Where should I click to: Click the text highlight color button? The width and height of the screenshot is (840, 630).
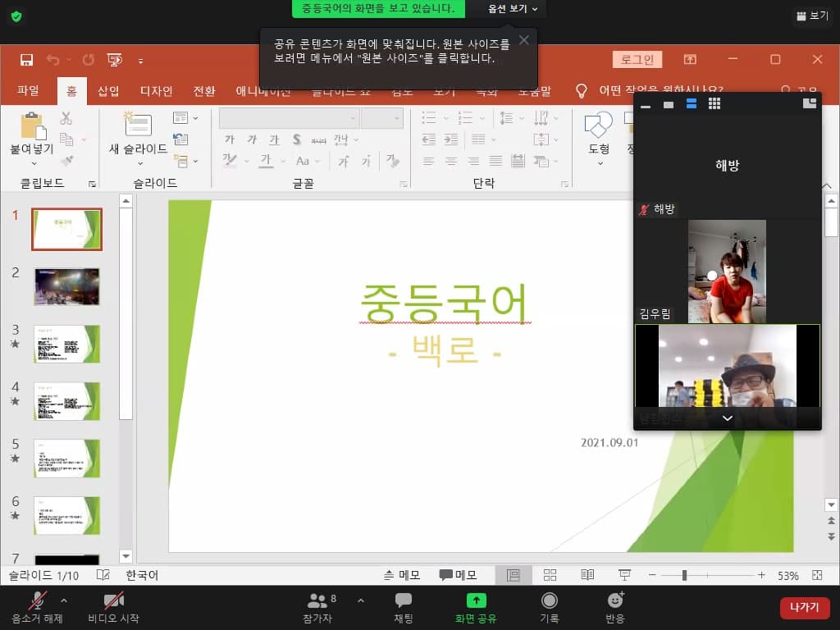pyautogui.click(x=230, y=160)
